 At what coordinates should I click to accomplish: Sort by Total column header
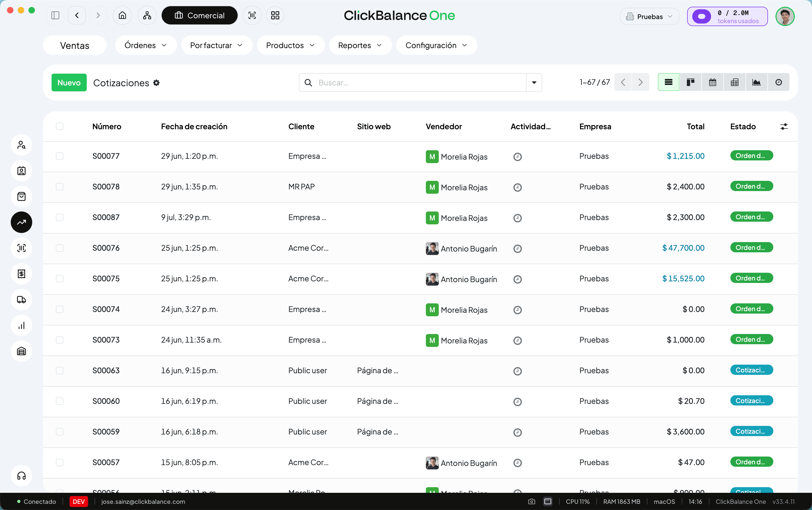[x=695, y=127]
